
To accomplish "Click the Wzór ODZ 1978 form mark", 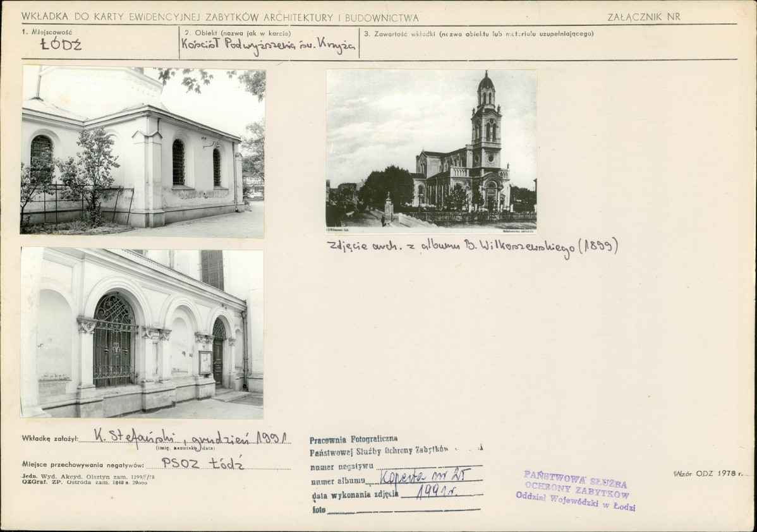I will tap(708, 473).
